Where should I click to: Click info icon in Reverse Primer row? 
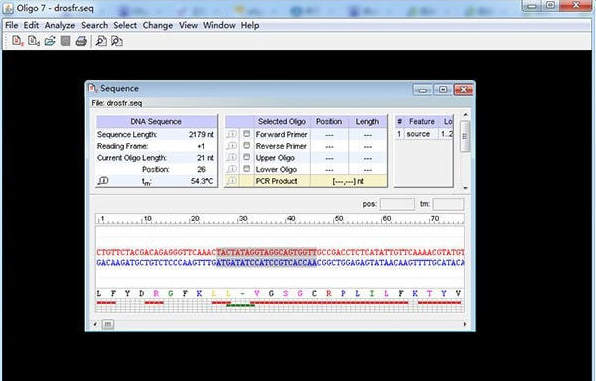(231, 146)
